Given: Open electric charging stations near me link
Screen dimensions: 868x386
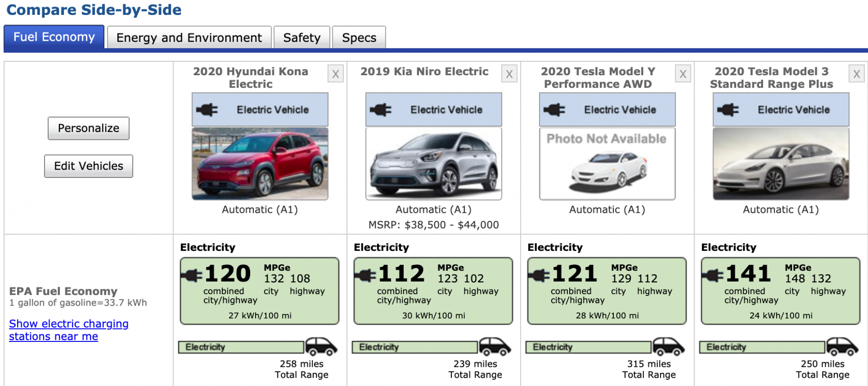Looking at the screenshot, I should click(x=69, y=330).
